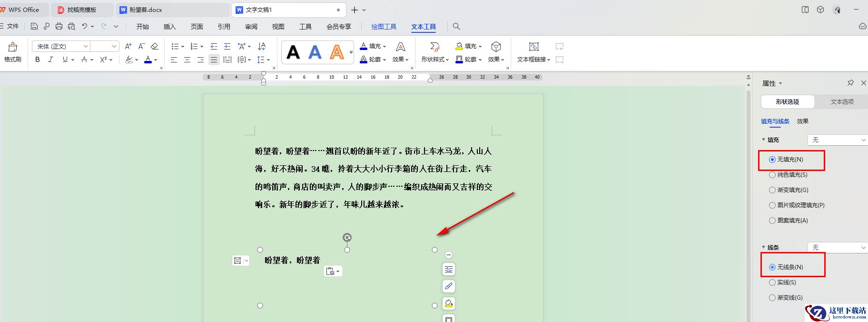Image resolution: width=868 pixels, height=322 pixels.
Task: Open the 开始 ribbon tab
Action: point(143,27)
